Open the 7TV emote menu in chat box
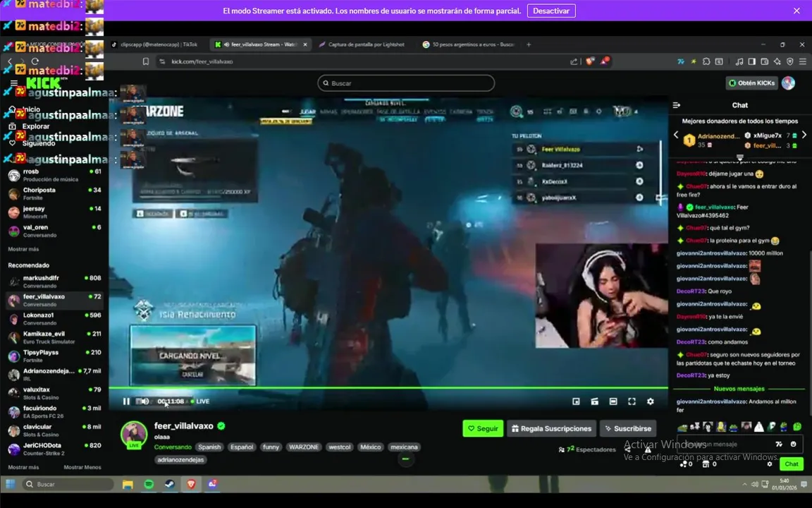 coord(779,445)
